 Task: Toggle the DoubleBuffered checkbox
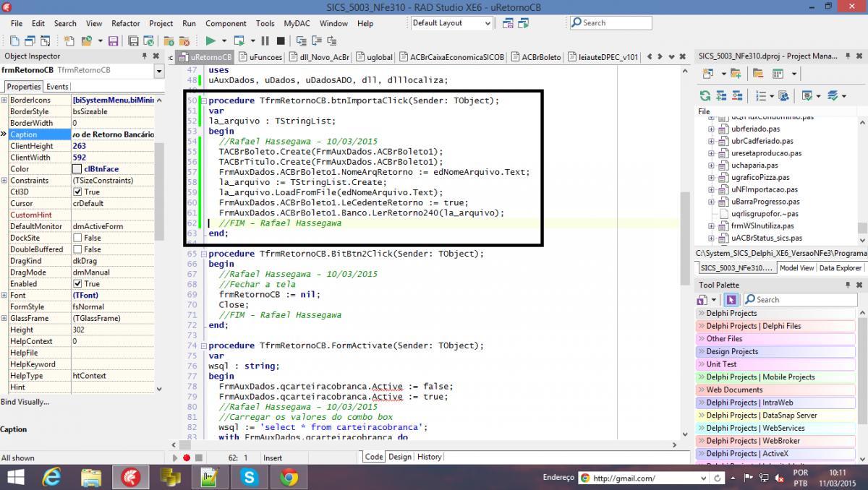click(x=77, y=249)
